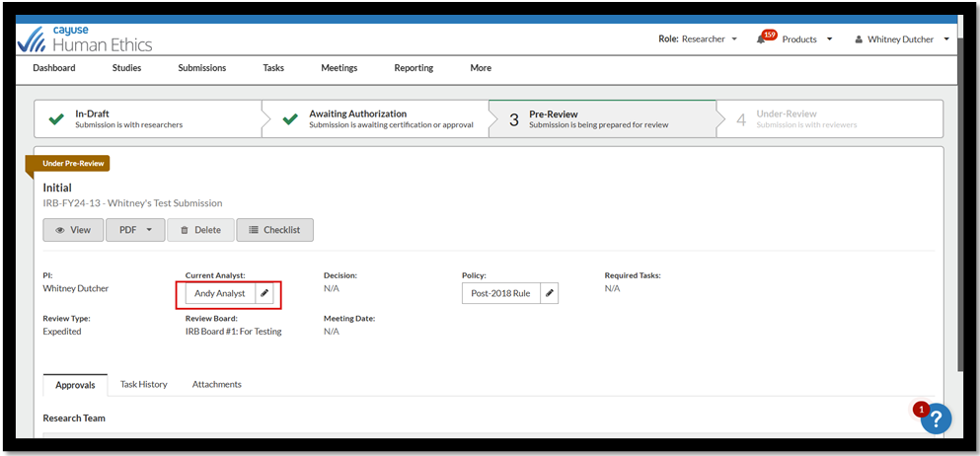Open the Products dropdown menu
The image size is (980, 456).
point(806,39)
